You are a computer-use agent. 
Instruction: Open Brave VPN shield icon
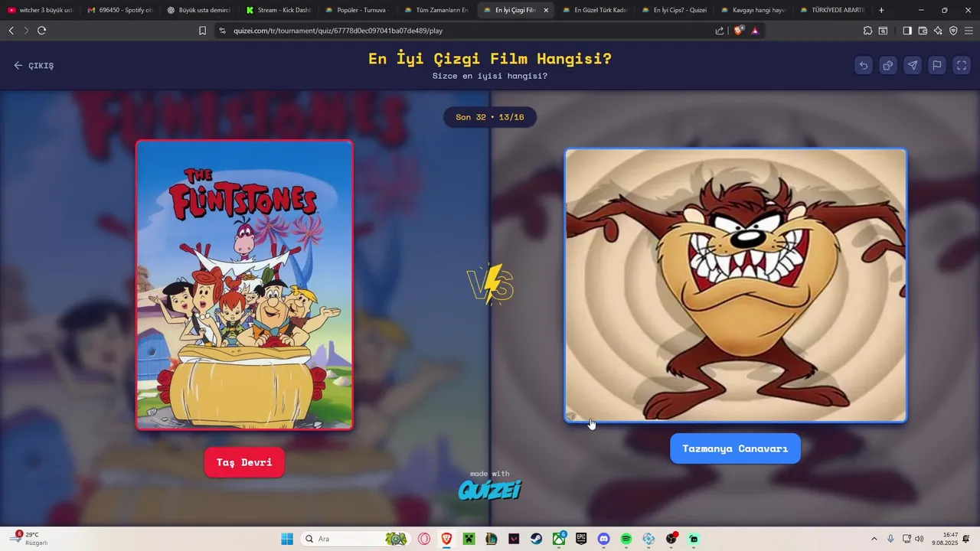953,31
